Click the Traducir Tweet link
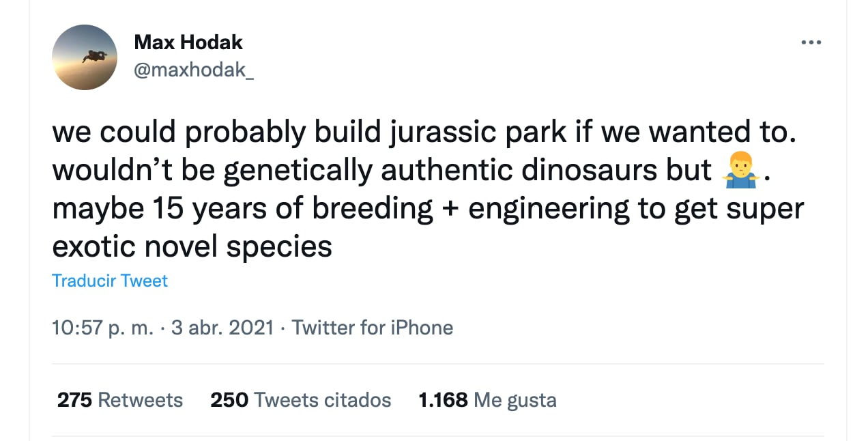The height and width of the screenshot is (441, 868). click(x=110, y=281)
